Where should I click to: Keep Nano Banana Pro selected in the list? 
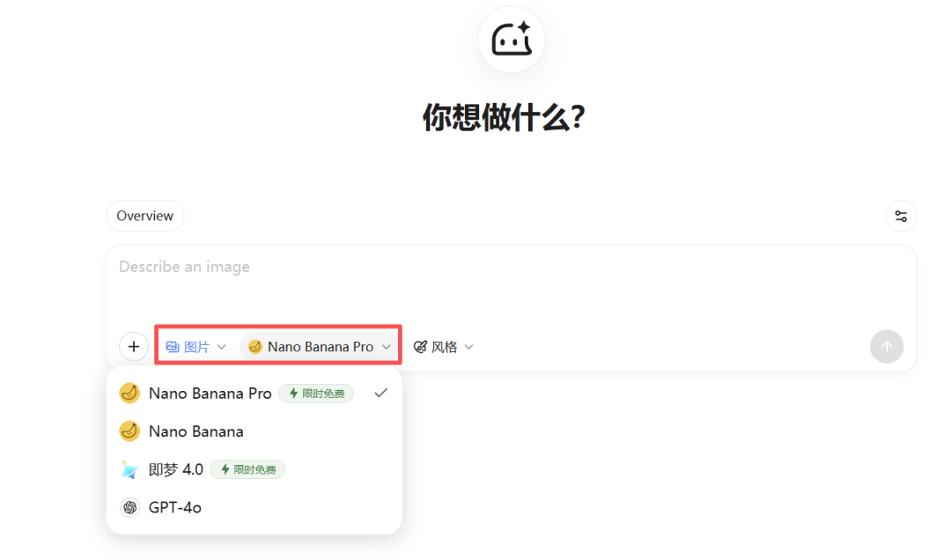(x=211, y=393)
